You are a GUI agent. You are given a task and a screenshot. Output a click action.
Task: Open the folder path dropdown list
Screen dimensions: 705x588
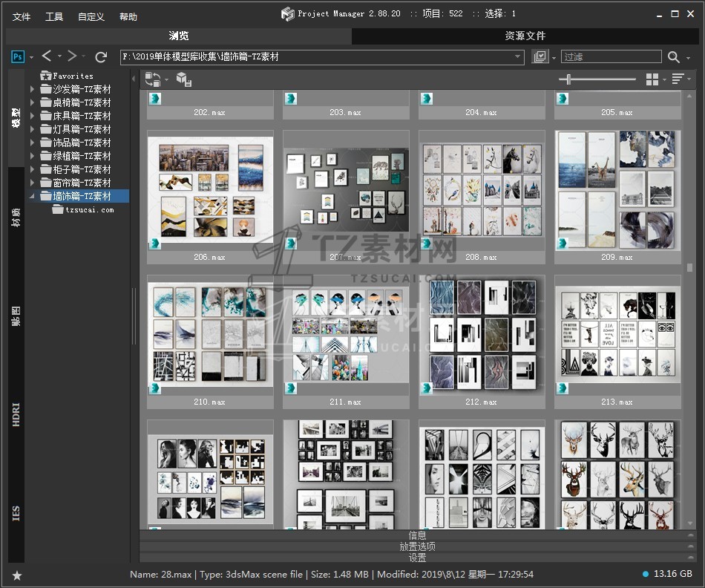[x=518, y=56]
